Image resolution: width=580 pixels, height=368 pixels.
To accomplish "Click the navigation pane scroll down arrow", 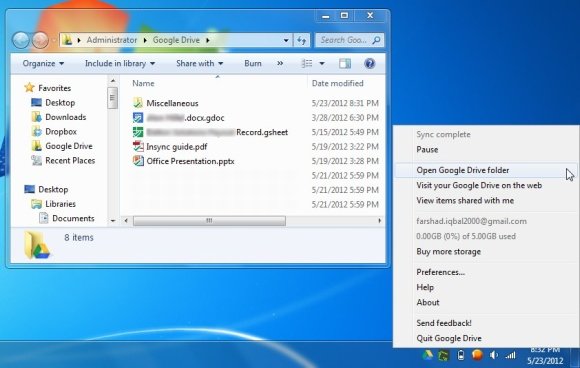I will click(x=113, y=221).
